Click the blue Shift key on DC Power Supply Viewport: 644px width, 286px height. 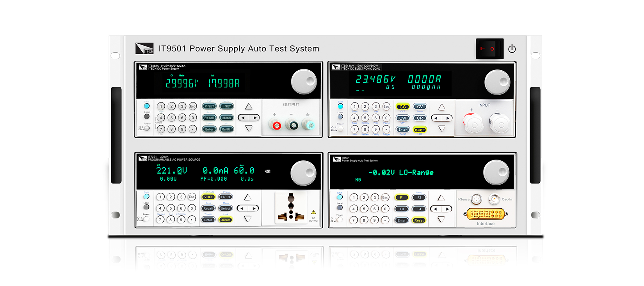[147, 106]
